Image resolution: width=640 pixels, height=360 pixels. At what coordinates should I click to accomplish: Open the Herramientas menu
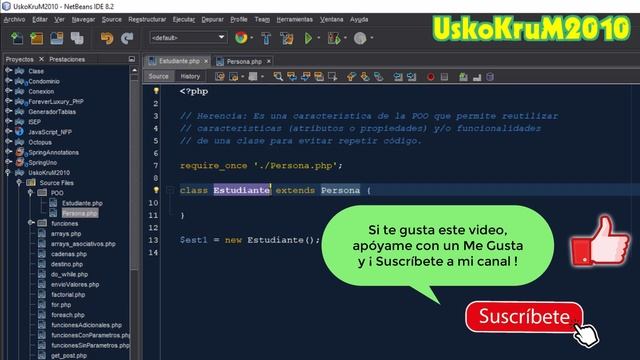click(294, 19)
